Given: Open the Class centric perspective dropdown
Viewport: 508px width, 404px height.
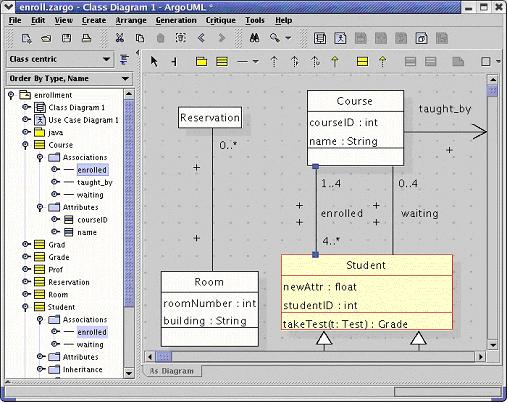Looking at the screenshot, I should 106,59.
